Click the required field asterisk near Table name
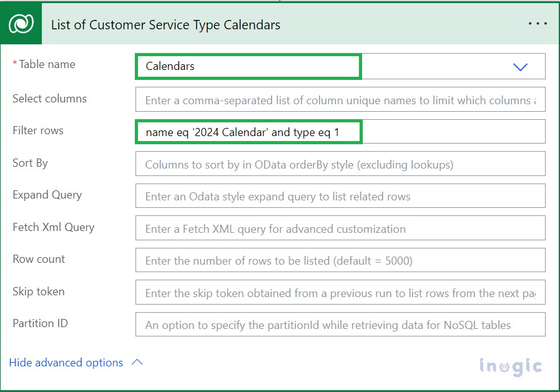 [x=16, y=62]
